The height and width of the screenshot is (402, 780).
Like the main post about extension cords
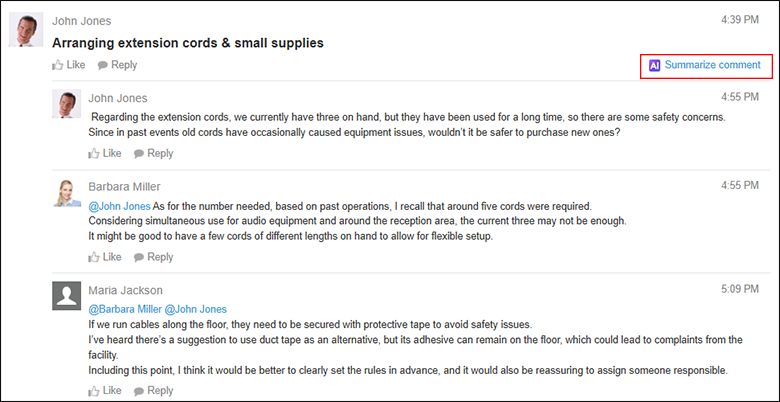[x=68, y=65]
